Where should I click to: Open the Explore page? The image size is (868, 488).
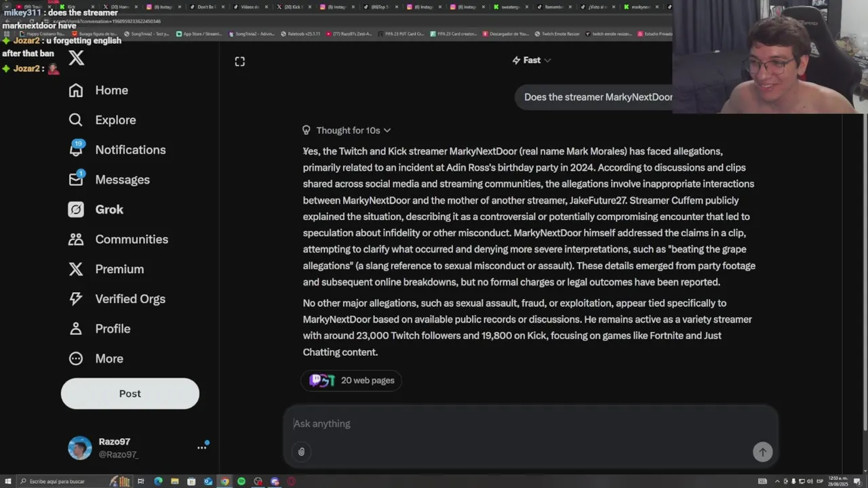tap(102, 120)
